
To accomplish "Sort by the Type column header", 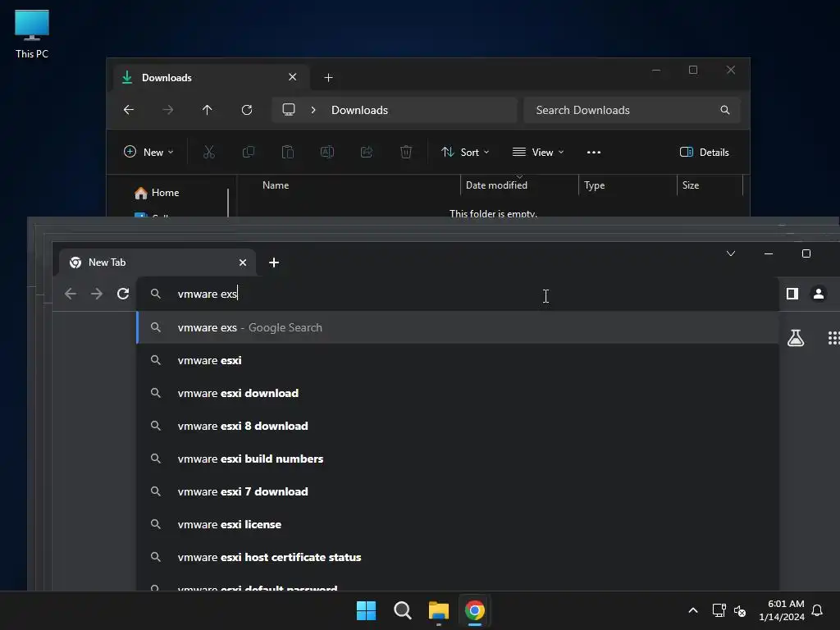I will tap(594, 185).
